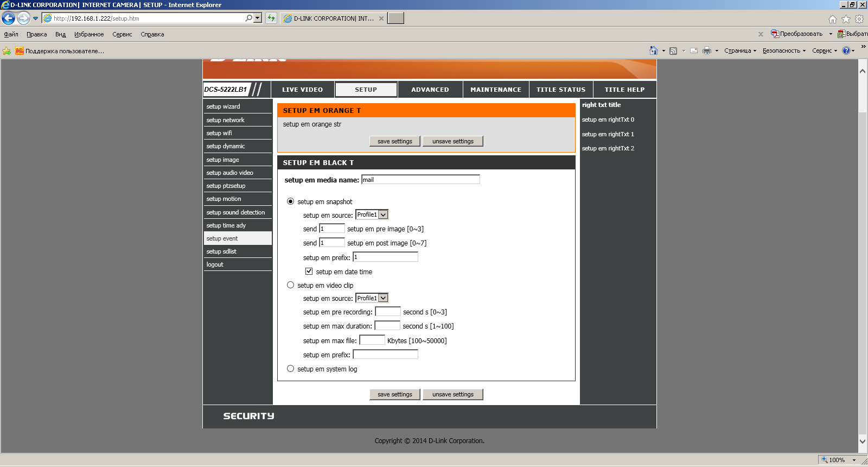Viewport: 868px width, 467px height.
Task: Open the MAINTENANCE tab
Action: [495, 90]
